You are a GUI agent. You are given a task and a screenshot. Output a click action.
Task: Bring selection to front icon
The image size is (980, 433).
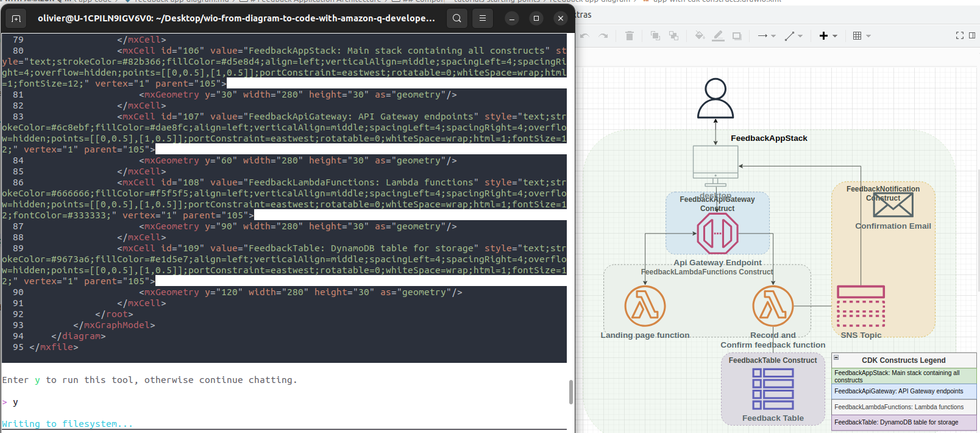pos(655,36)
